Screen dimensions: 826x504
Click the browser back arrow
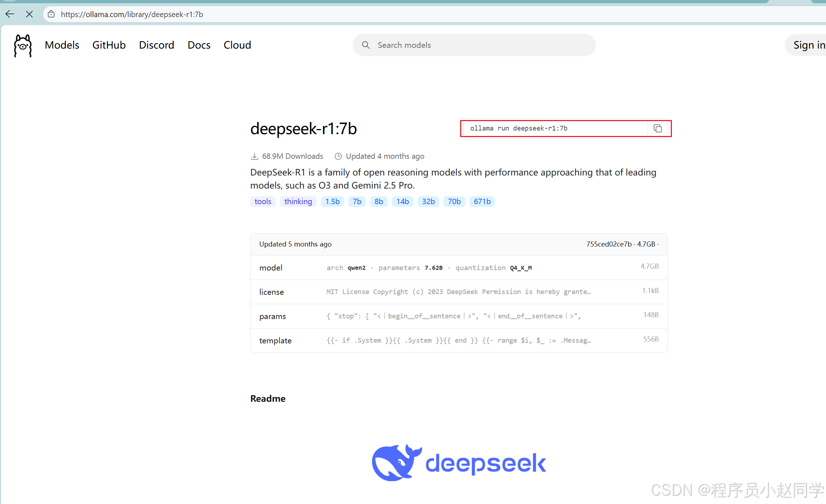click(10, 14)
